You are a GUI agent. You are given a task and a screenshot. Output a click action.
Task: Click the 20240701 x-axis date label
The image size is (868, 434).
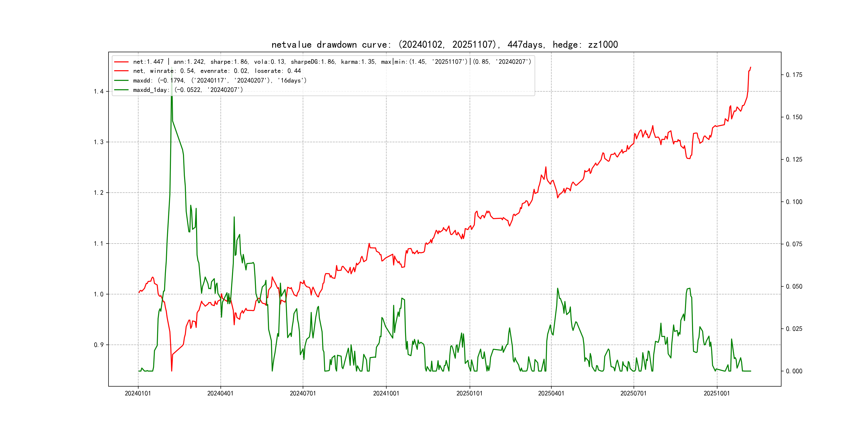click(x=303, y=393)
